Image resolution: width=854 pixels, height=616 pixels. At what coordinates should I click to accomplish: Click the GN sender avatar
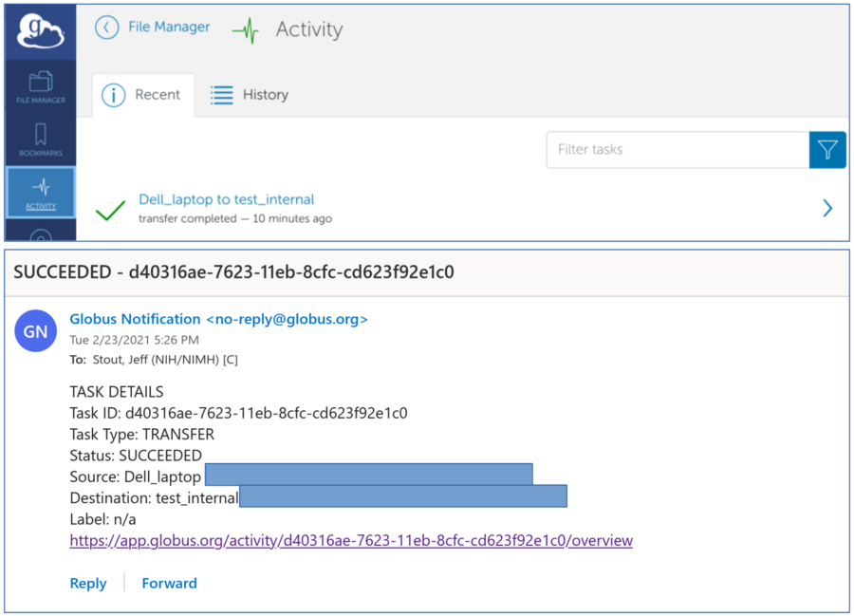pos(35,331)
